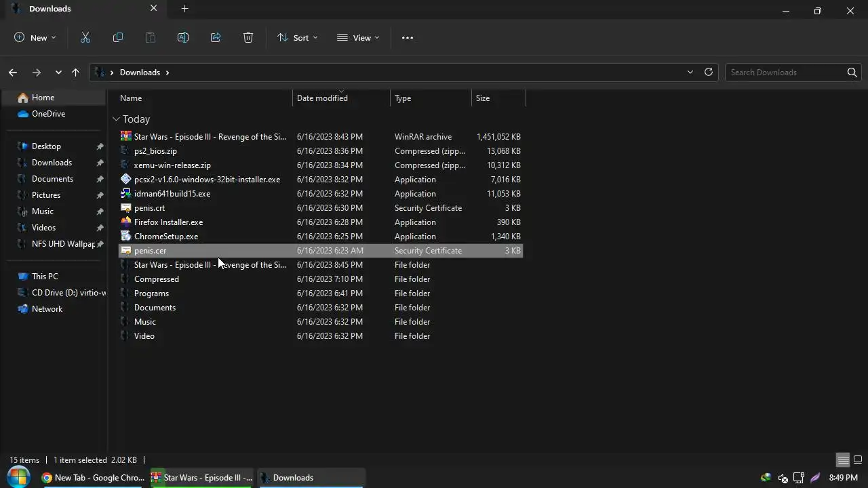The image size is (868, 488).
Task: Click the Cut scissors icon in toolbar
Action: coord(85,38)
